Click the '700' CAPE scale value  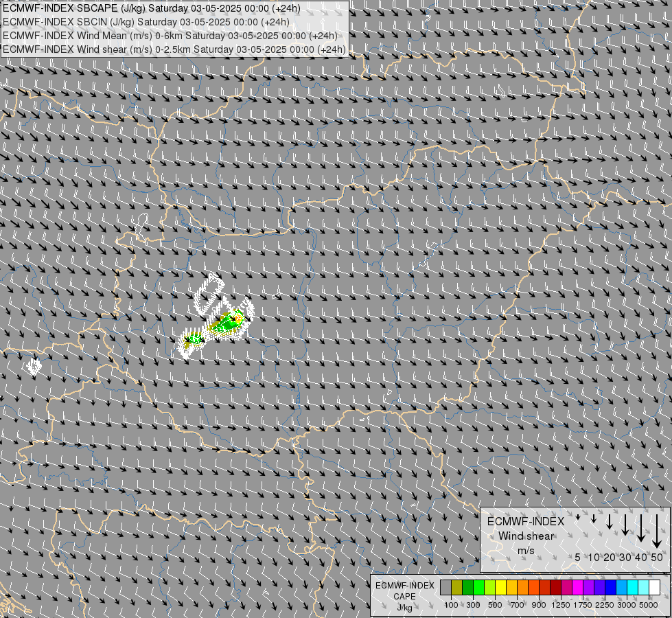518,605
